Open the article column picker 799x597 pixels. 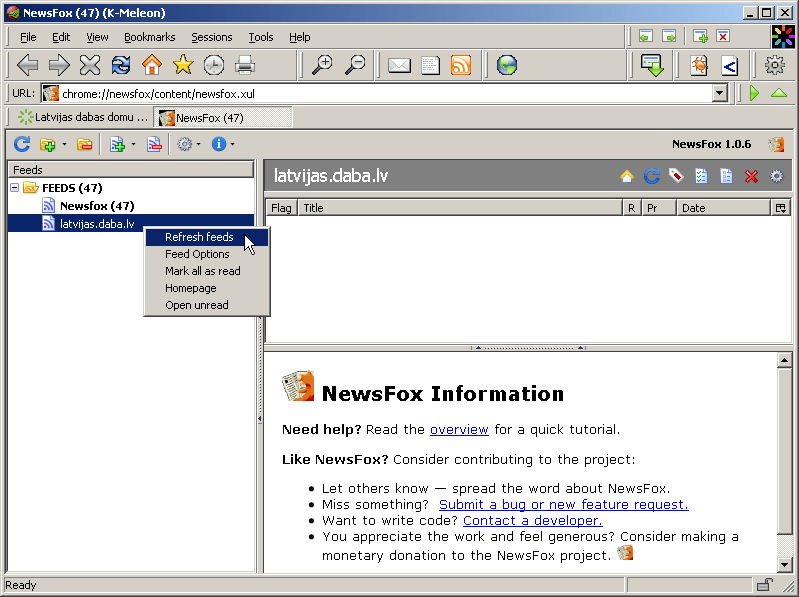pyautogui.click(x=781, y=208)
